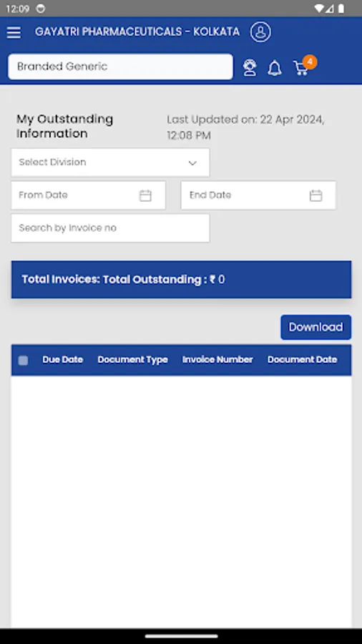Click the Invoice Number column header
This screenshot has width=362, height=644.
click(217, 359)
